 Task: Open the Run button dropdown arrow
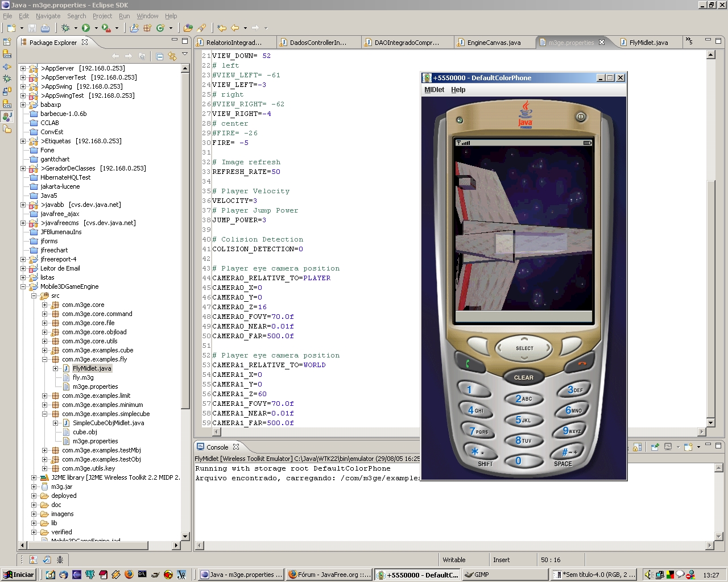(96, 28)
